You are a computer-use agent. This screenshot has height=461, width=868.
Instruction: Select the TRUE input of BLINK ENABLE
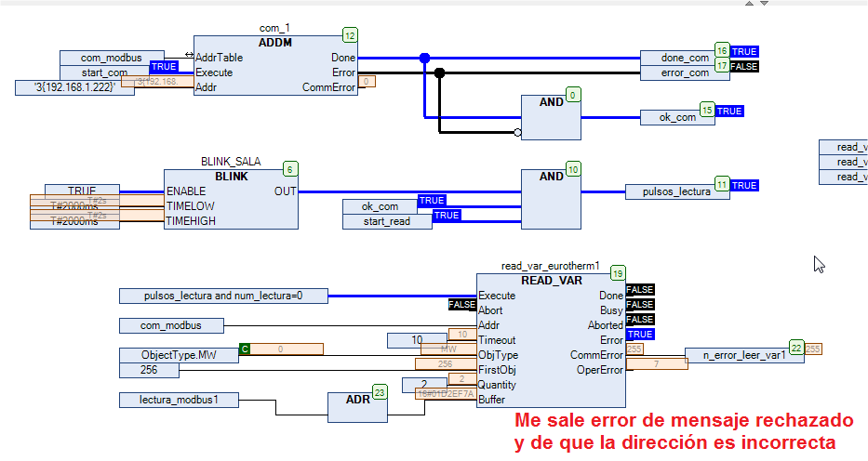(x=82, y=190)
